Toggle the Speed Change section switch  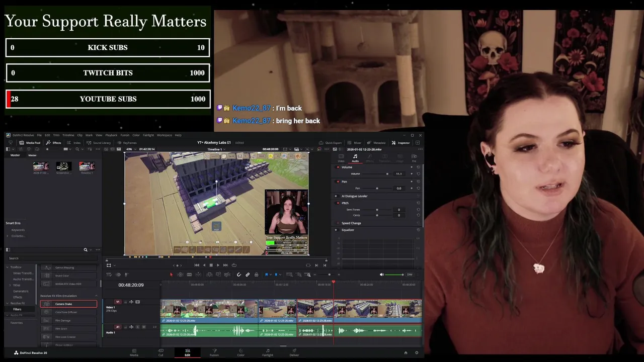(x=338, y=223)
